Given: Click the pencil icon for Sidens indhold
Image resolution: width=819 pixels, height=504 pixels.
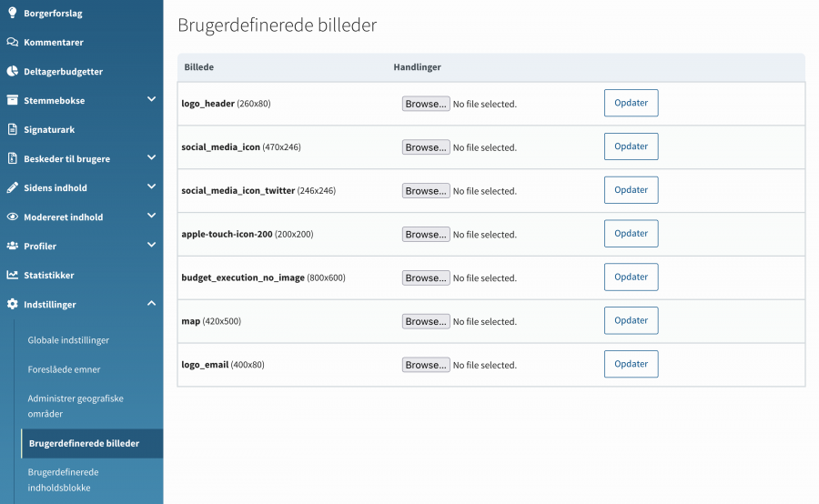Looking at the screenshot, I should tap(13, 187).
